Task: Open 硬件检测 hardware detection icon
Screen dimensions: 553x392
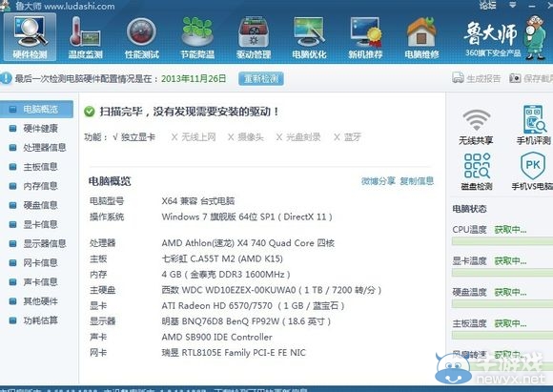Action: pos(30,37)
